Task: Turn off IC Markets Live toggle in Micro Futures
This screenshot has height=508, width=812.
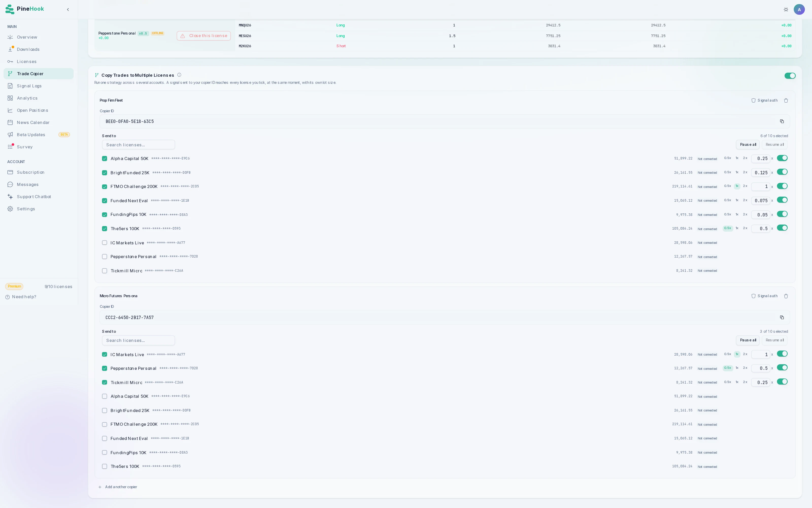Action: [782, 354]
